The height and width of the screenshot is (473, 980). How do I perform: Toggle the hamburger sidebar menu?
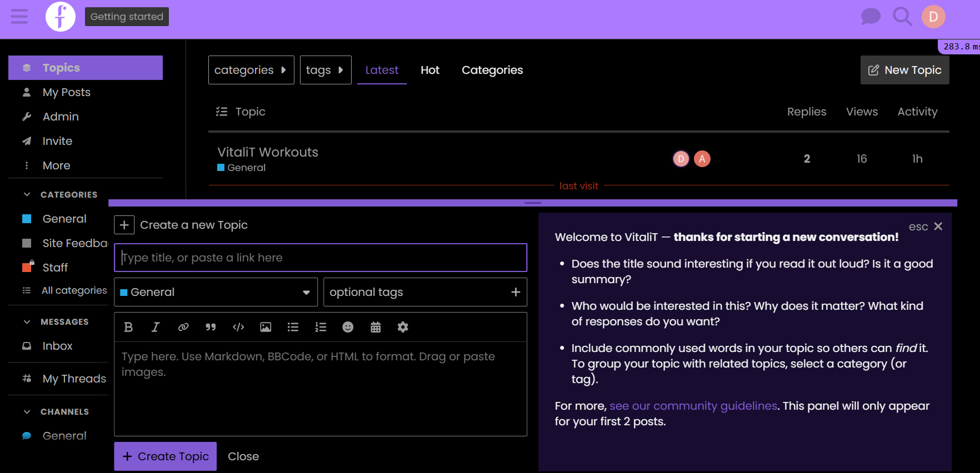coord(19,17)
